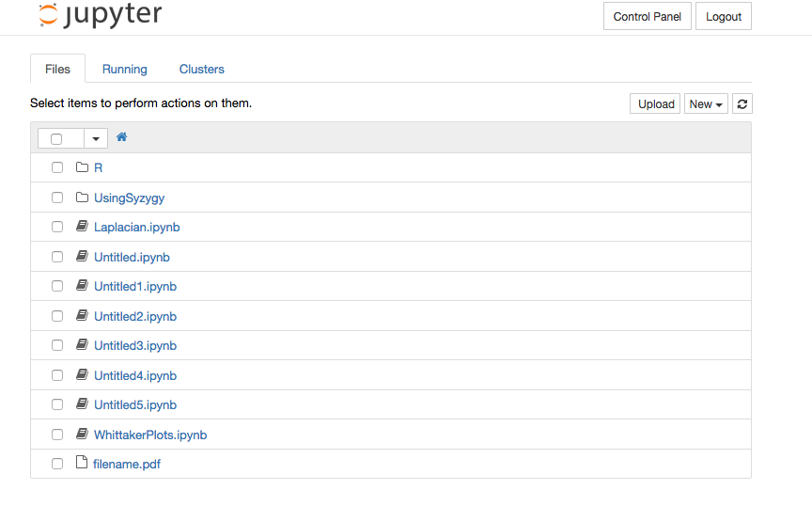The width and height of the screenshot is (812, 506).
Task: Switch to the Running tab
Action: click(124, 69)
